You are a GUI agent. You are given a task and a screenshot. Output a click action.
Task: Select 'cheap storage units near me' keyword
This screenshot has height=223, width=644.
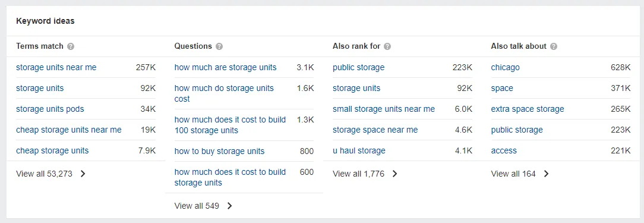69,130
